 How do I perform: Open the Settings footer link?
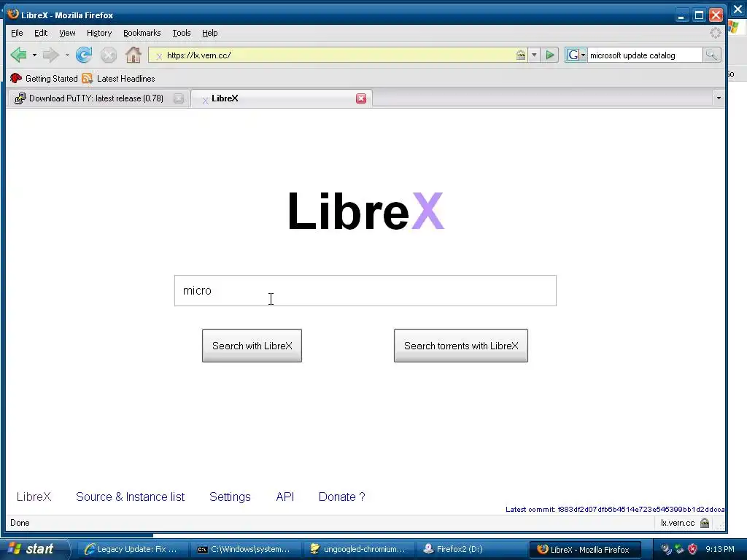tap(230, 497)
